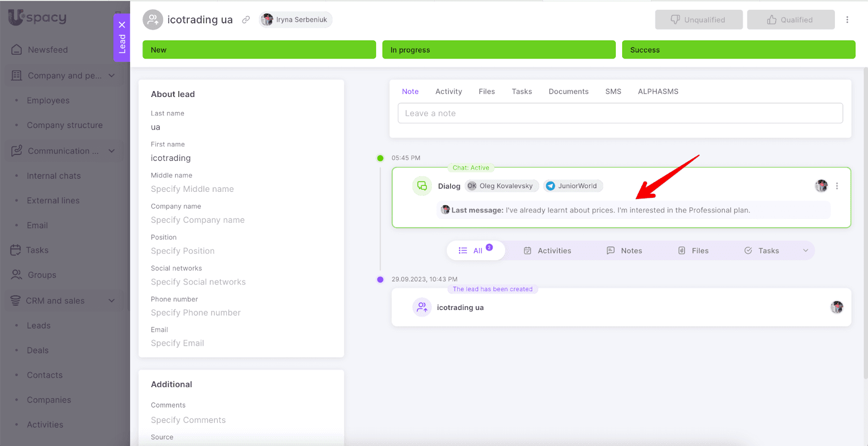Click the copy link icon beside lead name
Viewport: 868px width, 446px height.
pyautogui.click(x=246, y=20)
